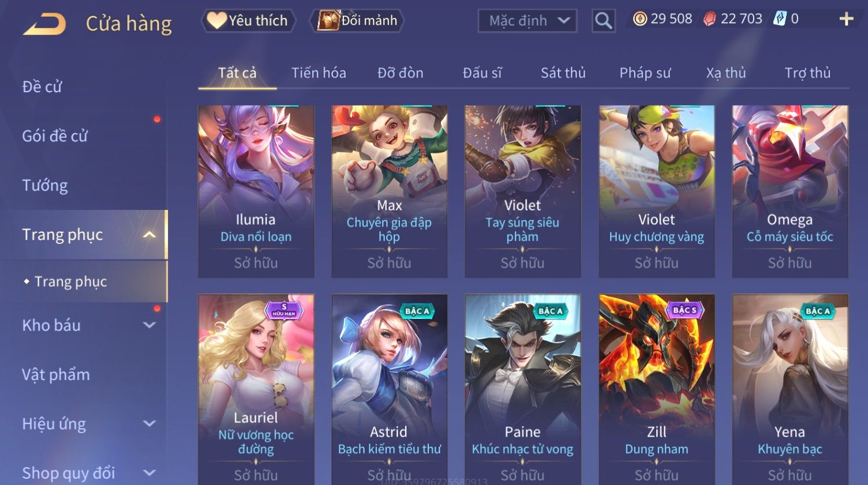Tap the plus icon to add currency

(846, 20)
